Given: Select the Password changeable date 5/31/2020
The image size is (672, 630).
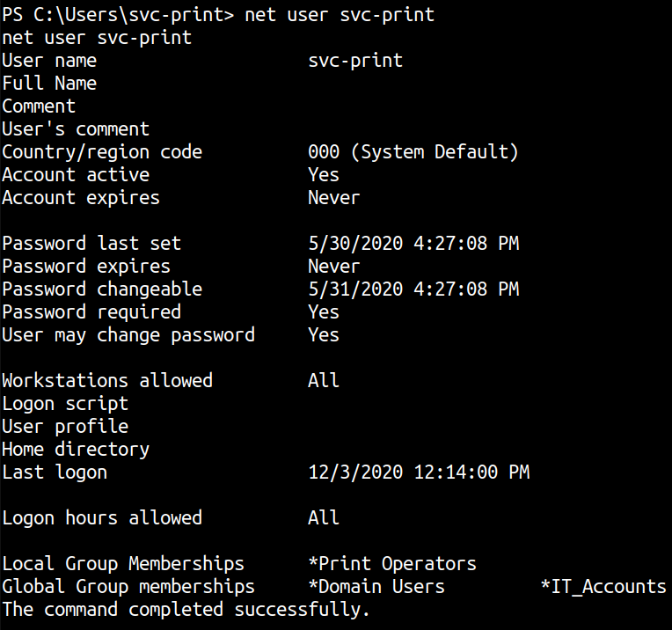Looking at the screenshot, I should point(355,289).
